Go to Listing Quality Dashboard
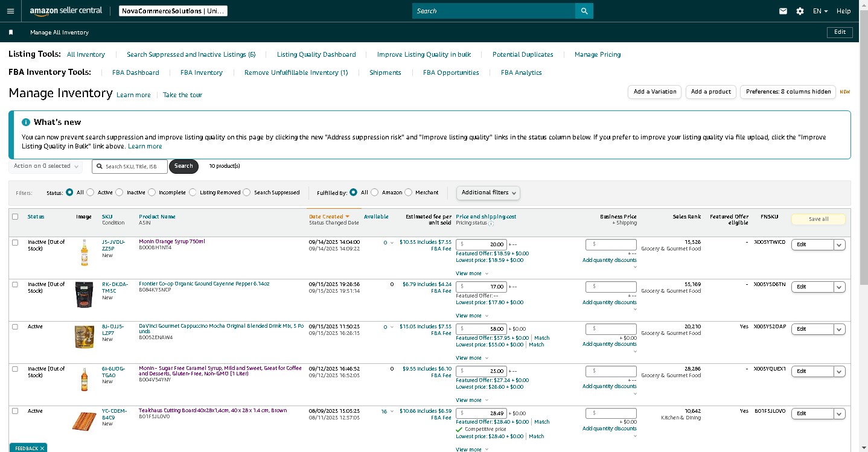The image size is (868, 452). pyautogui.click(x=316, y=54)
